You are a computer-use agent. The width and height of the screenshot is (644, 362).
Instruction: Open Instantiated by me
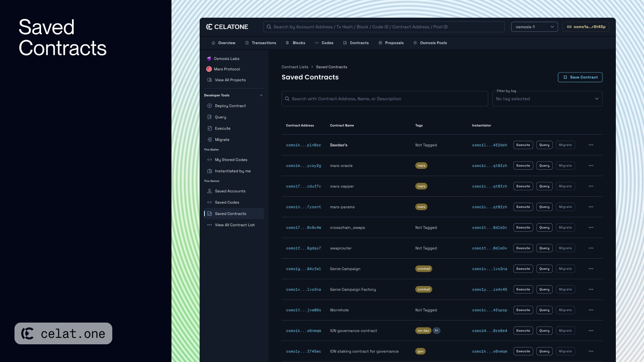coord(229,171)
